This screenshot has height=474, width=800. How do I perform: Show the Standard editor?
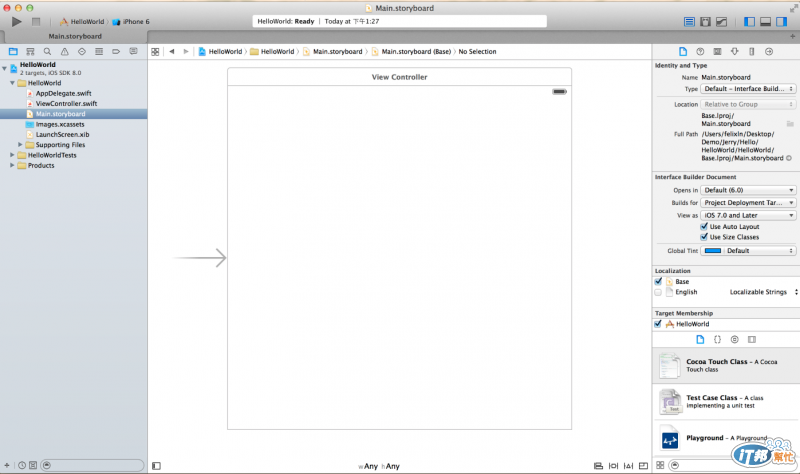point(689,21)
